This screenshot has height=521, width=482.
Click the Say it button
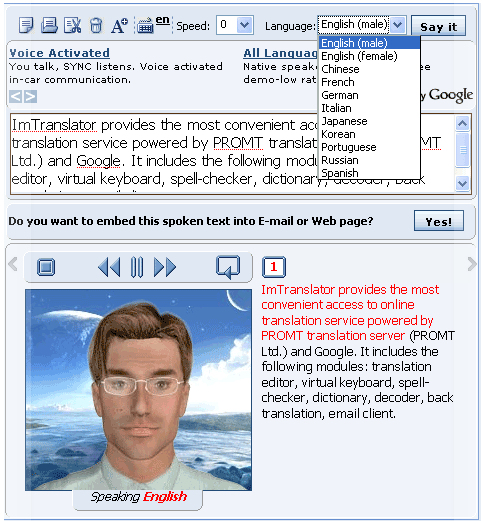438,26
